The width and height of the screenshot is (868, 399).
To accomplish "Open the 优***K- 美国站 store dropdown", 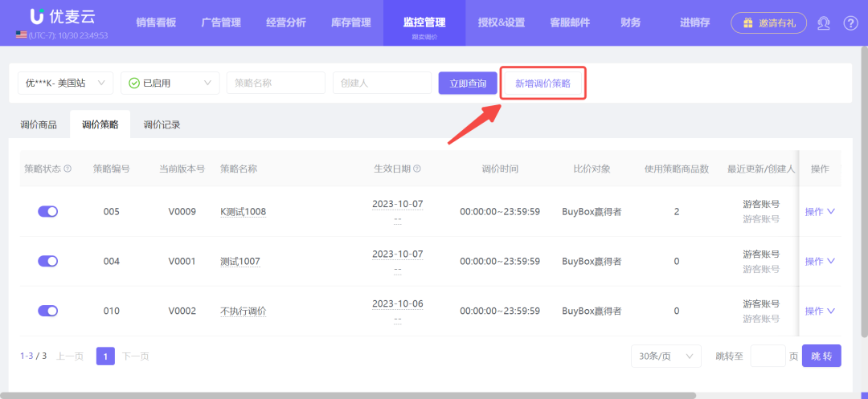I will (x=65, y=83).
